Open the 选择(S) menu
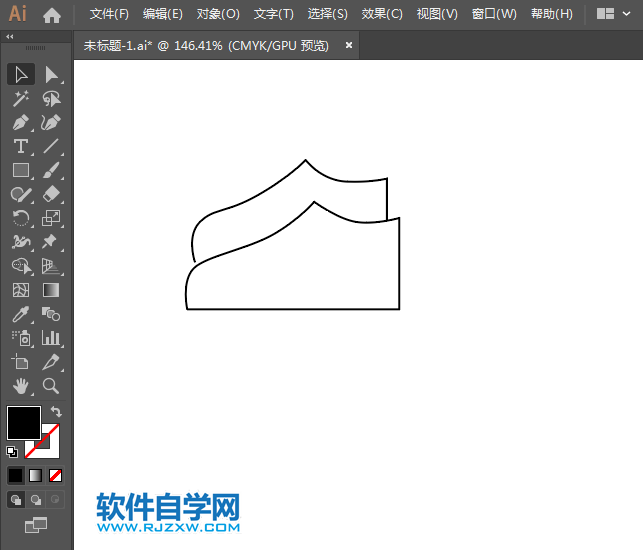The width and height of the screenshot is (643, 550). (x=328, y=14)
